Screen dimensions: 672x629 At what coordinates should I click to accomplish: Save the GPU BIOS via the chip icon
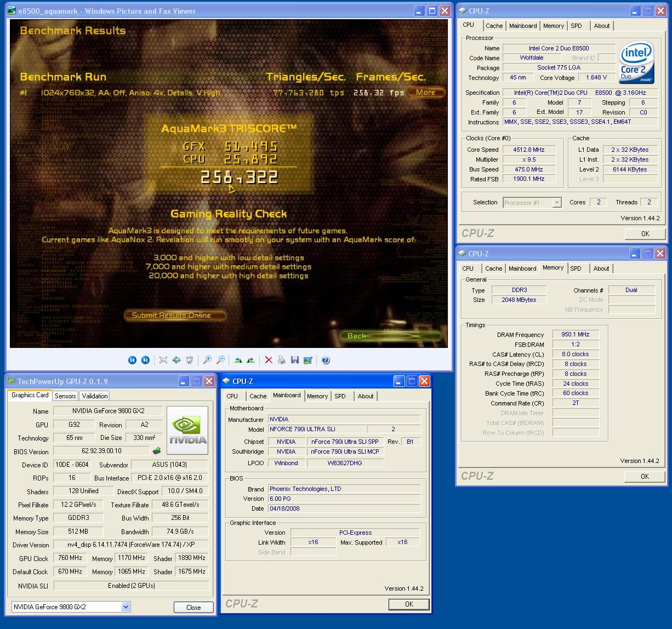(x=157, y=451)
